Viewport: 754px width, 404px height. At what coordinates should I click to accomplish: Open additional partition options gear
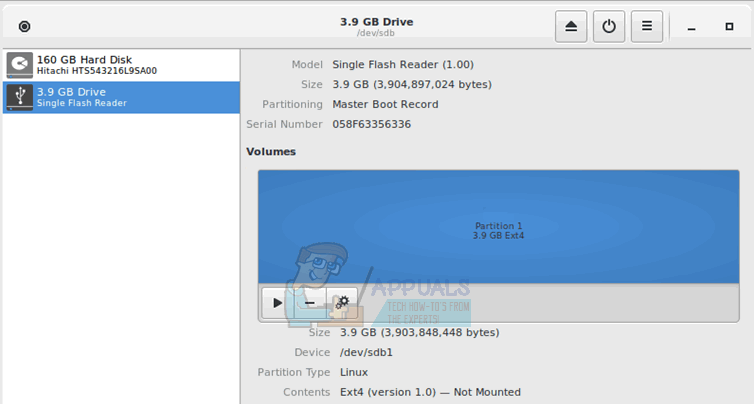click(x=343, y=301)
